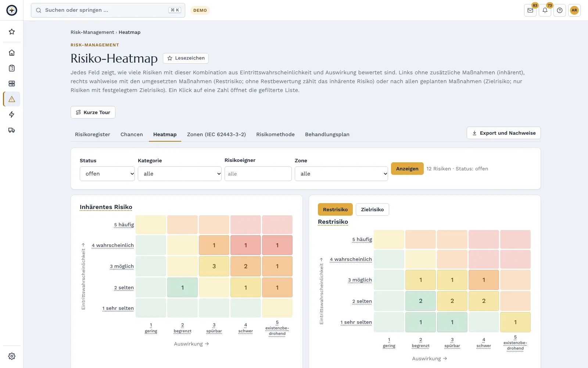The height and width of the screenshot is (368, 588).
Task: Go to the home sidebar icon
Action: [12, 53]
